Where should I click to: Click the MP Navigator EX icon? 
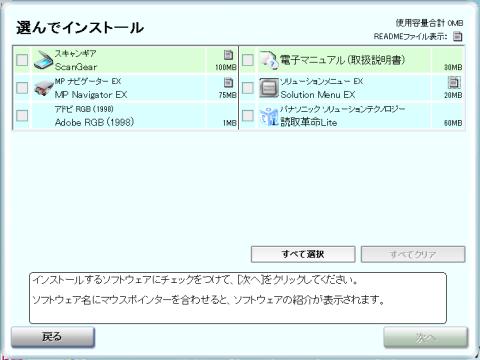(43, 88)
